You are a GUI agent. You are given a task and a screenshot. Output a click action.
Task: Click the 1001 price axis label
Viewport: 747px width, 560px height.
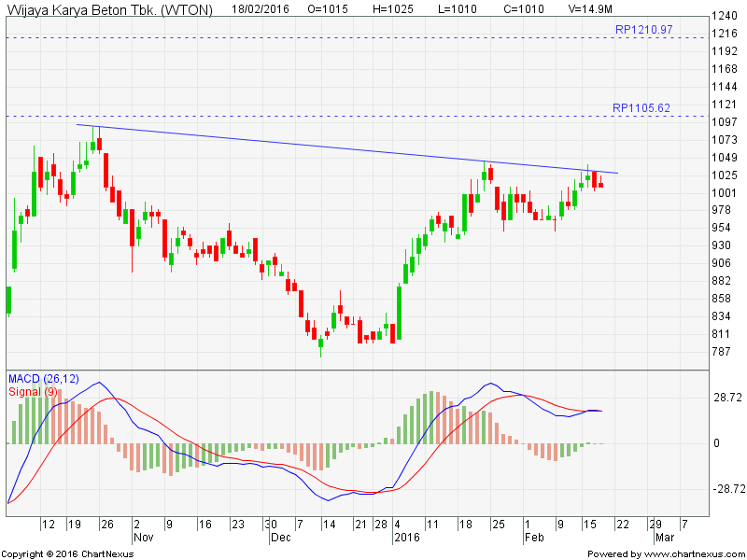pos(725,192)
